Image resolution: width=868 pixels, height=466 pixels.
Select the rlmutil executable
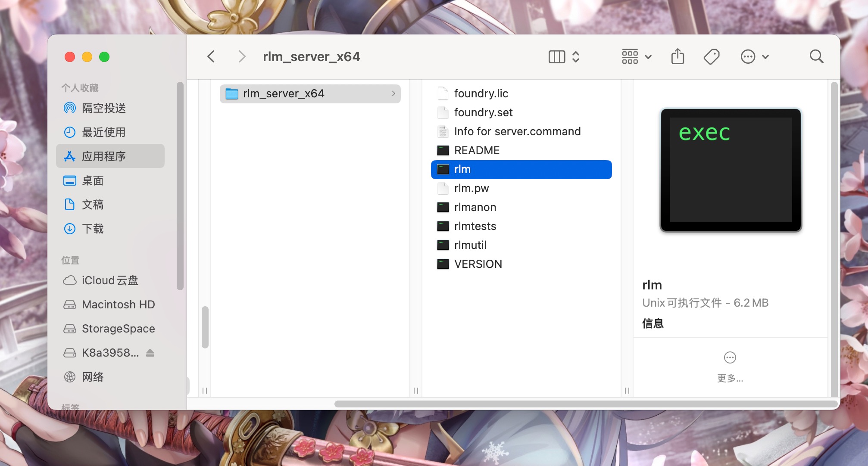[470, 245]
